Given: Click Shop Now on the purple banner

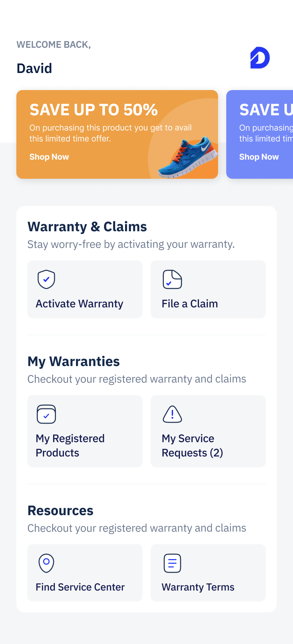Looking at the screenshot, I should (259, 157).
